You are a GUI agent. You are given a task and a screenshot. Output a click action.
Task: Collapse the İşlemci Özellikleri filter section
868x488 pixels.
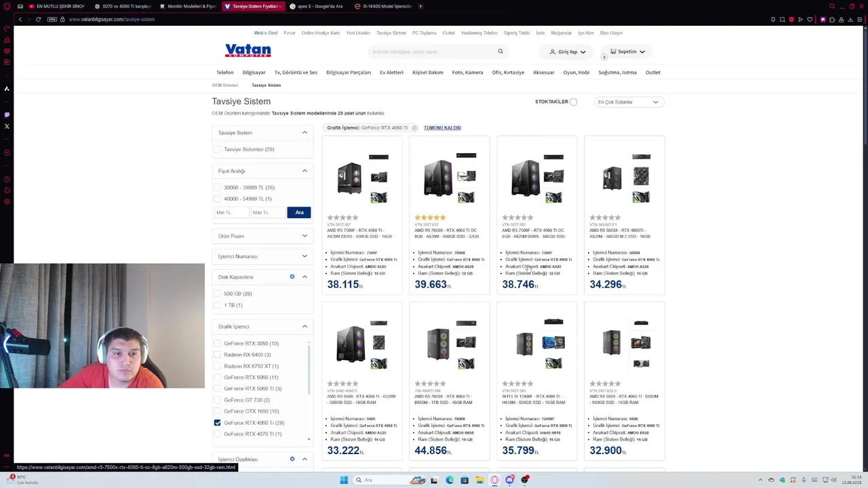pos(304,459)
